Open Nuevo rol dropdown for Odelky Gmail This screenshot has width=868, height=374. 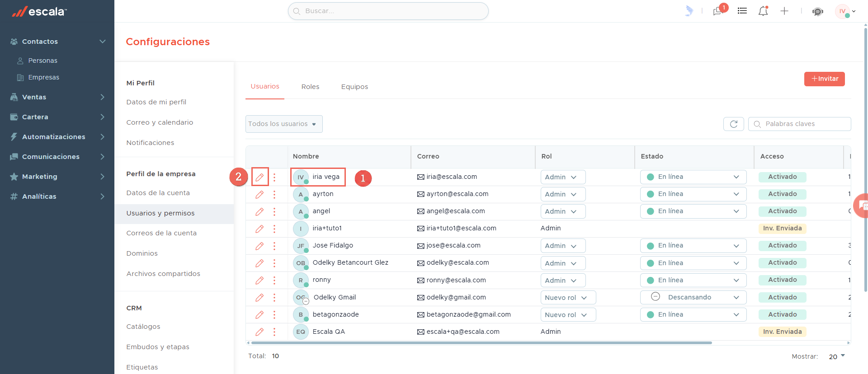pos(568,297)
